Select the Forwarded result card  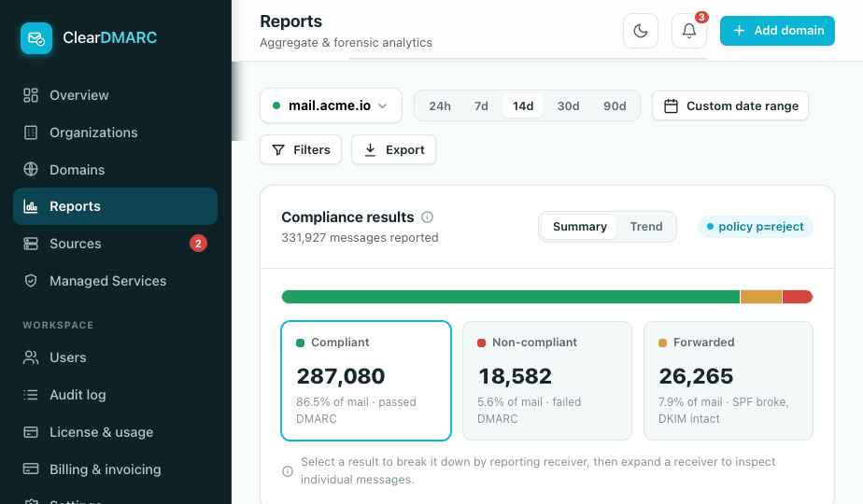(729, 381)
